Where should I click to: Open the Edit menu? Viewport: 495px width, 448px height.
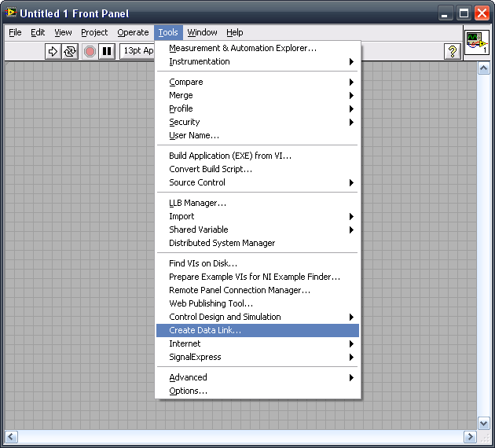point(38,32)
